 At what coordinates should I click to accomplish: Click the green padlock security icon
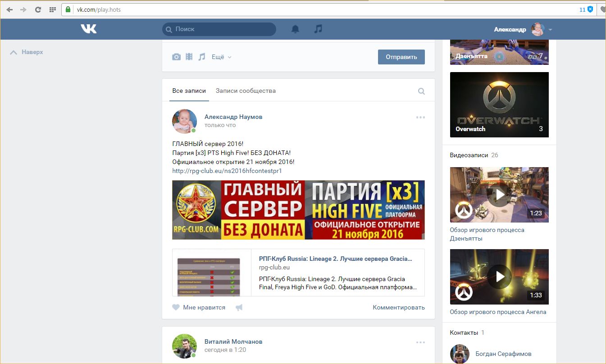[68, 9]
